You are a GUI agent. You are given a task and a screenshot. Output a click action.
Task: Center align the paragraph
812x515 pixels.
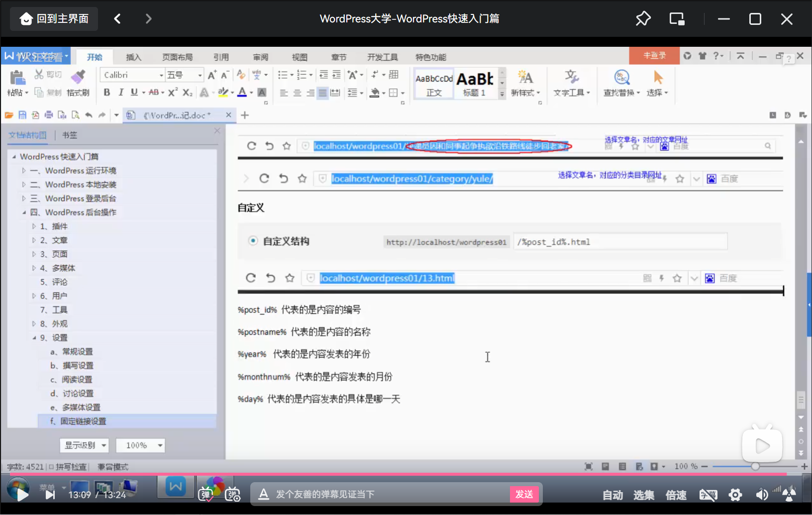coord(297,93)
